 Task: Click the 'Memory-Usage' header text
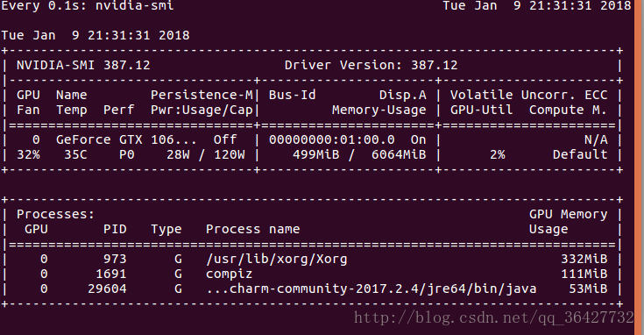pyautogui.click(x=379, y=110)
